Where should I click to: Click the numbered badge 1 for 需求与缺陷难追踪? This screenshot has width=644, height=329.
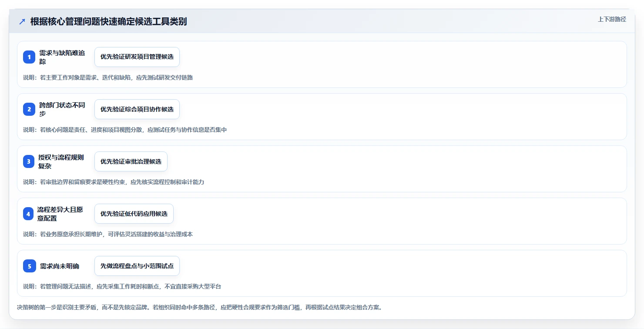tap(29, 57)
